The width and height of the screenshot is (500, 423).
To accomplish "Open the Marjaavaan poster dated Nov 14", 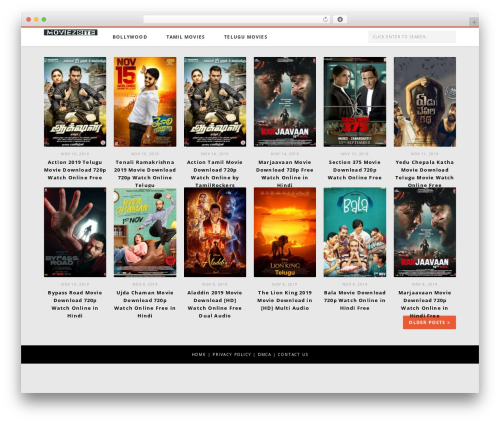I will (x=285, y=102).
